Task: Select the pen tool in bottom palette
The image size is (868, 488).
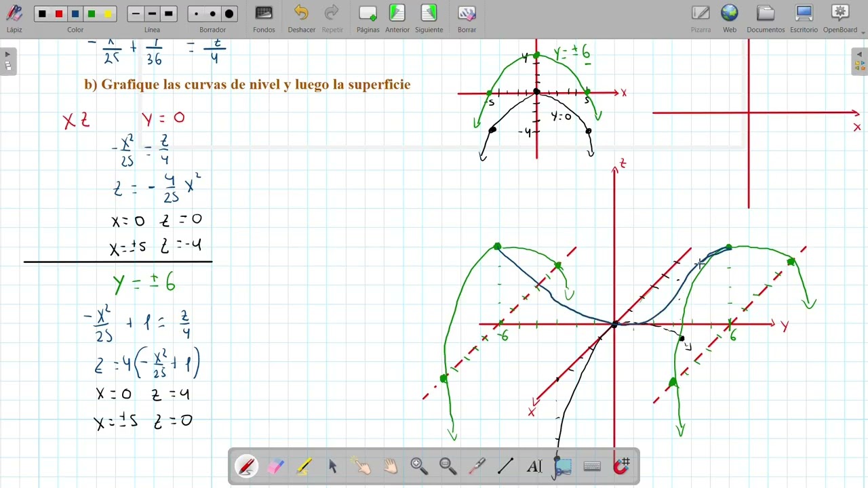Action: (x=246, y=466)
